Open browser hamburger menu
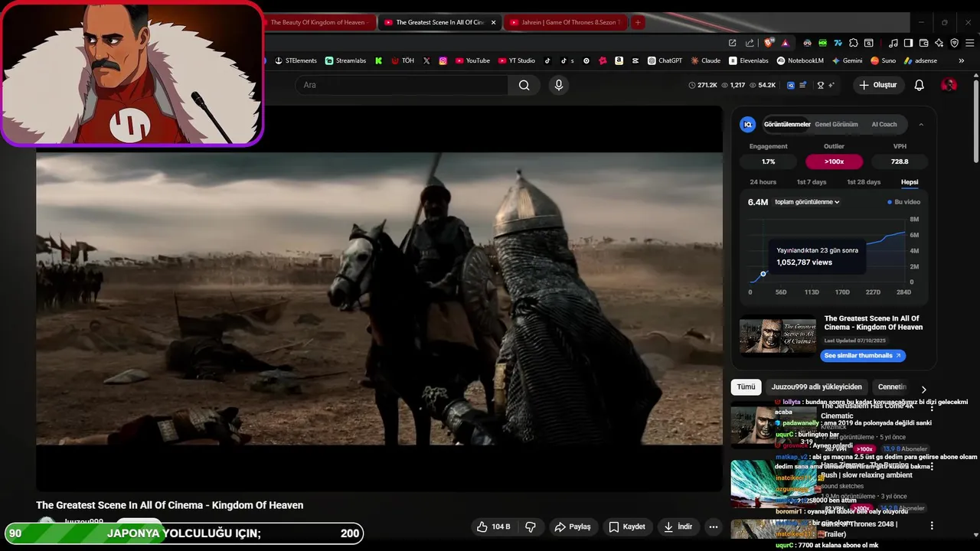 pyautogui.click(x=969, y=43)
